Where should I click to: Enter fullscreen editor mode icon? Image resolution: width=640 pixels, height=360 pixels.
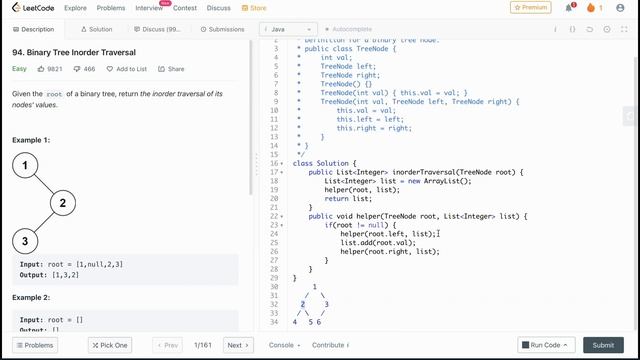pos(624,29)
